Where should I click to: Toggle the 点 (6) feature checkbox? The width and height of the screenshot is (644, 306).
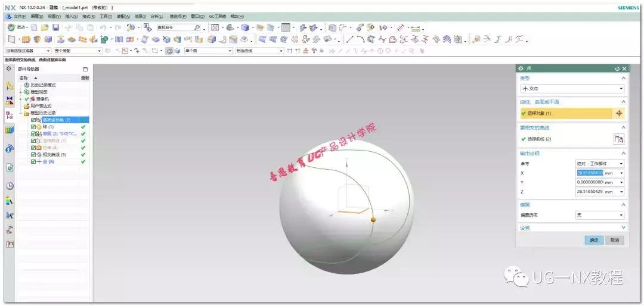34,162
